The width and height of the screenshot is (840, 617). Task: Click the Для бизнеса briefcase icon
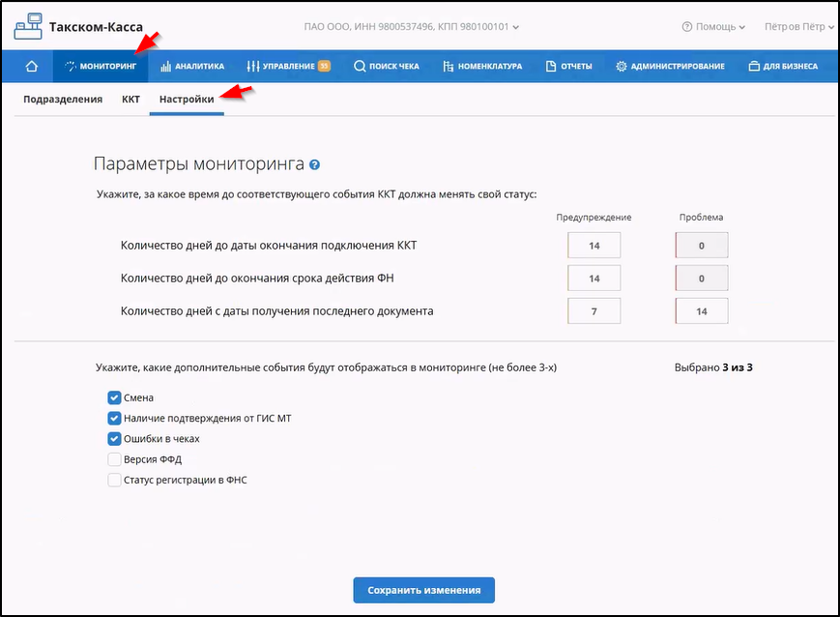pyautogui.click(x=754, y=66)
